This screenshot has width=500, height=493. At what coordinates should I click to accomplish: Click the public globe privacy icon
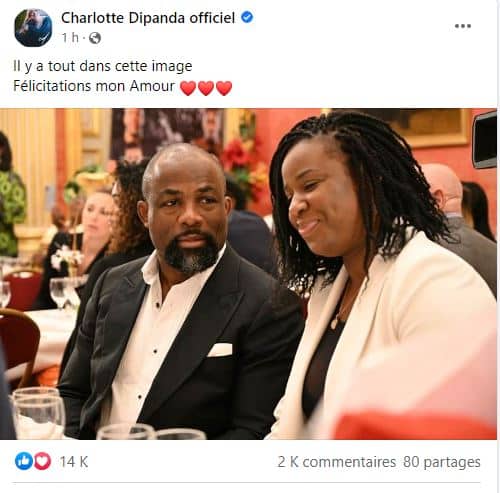95,38
